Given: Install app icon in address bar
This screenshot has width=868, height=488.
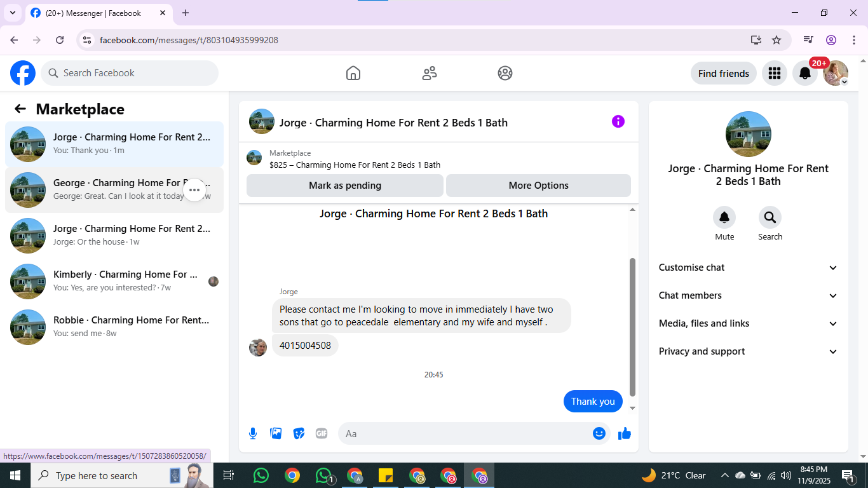Looking at the screenshot, I should 756,39.
